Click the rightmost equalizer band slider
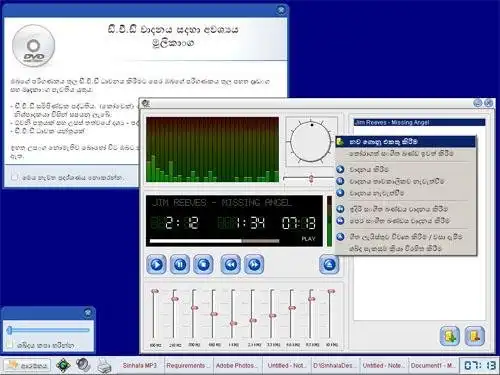500x375 pixels. pos(331,315)
